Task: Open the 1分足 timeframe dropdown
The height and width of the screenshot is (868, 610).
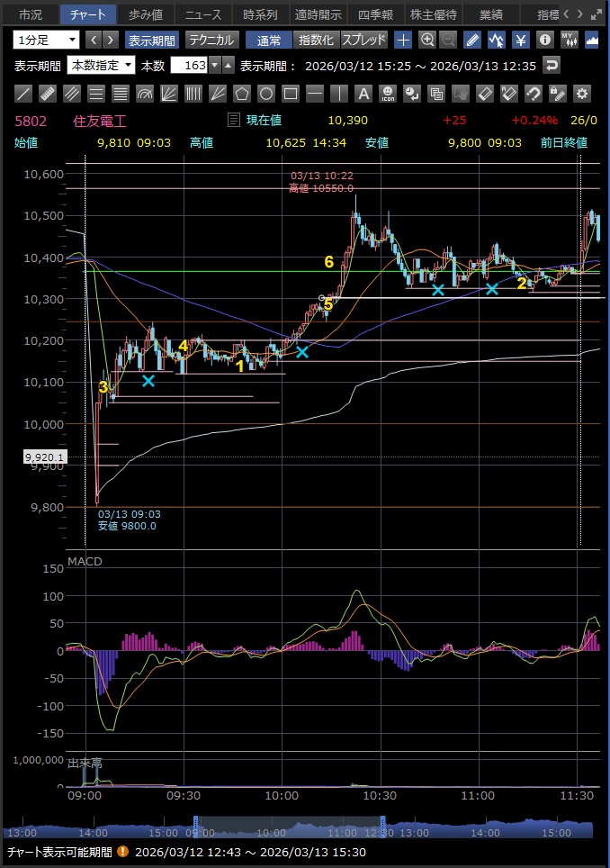Action: pos(46,40)
